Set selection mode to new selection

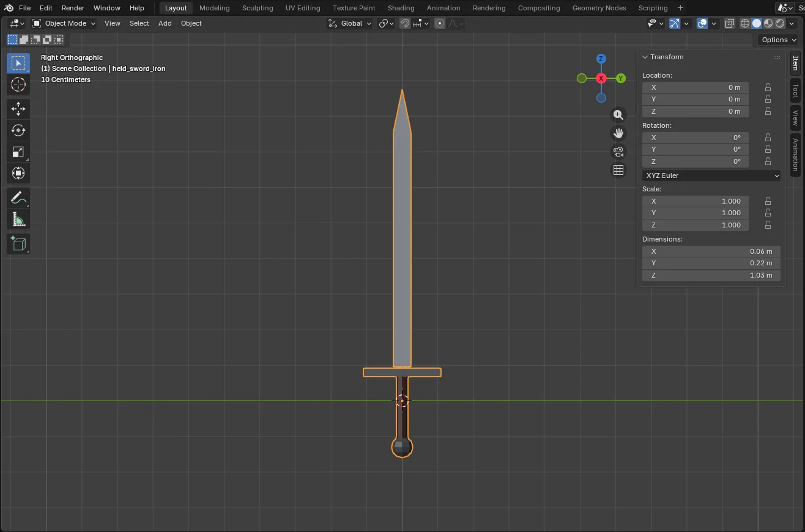12,40
